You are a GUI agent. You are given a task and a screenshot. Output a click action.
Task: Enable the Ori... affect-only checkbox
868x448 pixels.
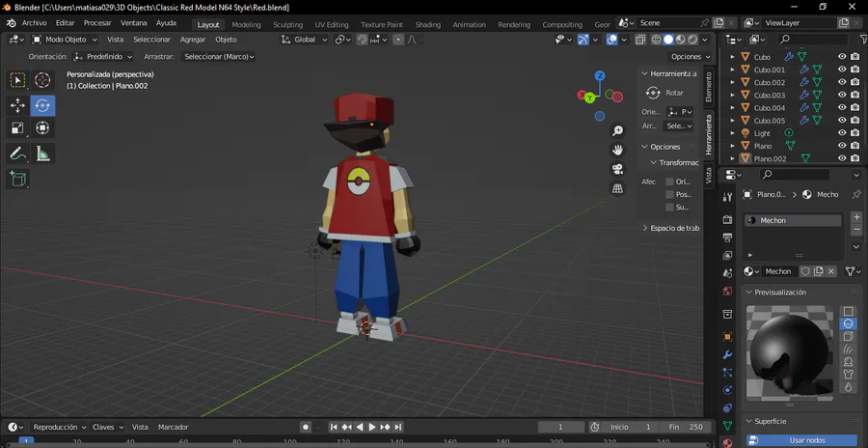(670, 182)
